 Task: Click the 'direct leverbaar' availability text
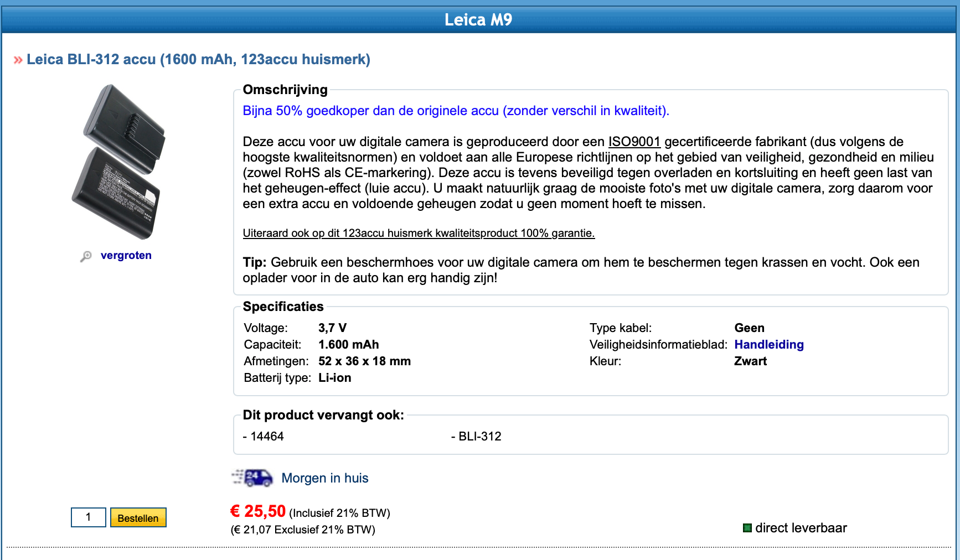coord(801,528)
